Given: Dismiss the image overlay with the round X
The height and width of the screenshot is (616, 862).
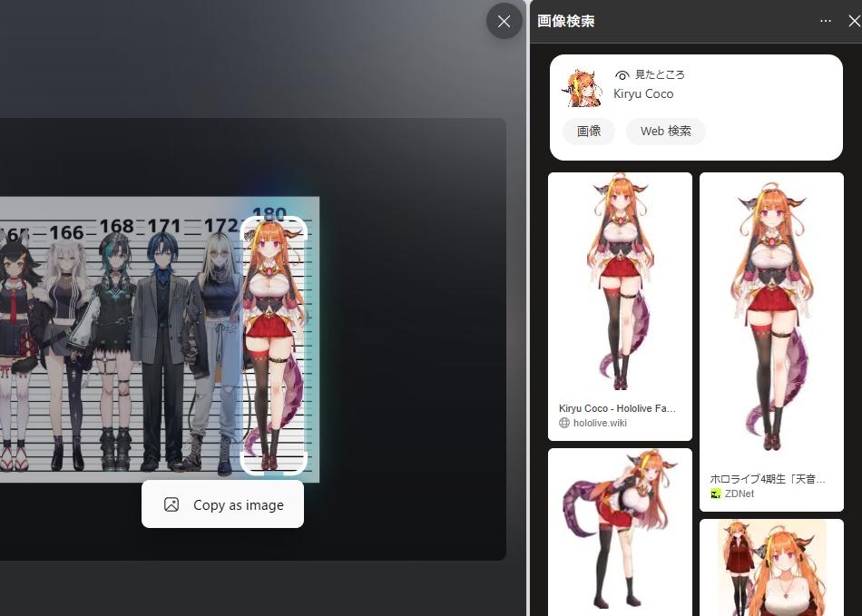Looking at the screenshot, I should 504,21.
